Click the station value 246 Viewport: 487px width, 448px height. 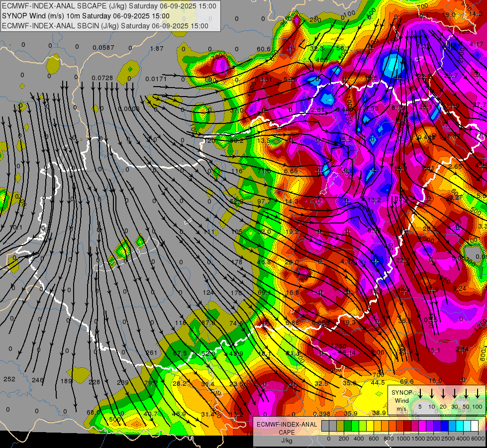click(38, 380)
